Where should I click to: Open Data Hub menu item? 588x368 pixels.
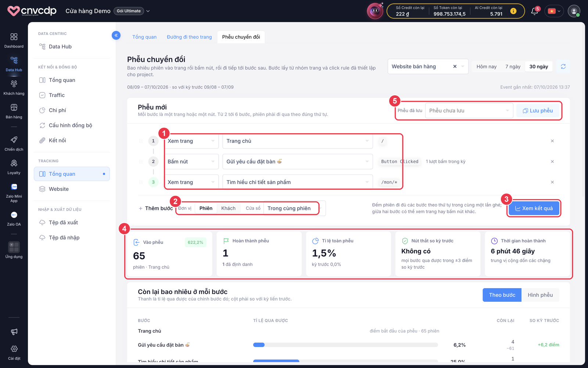coord(72,47)
